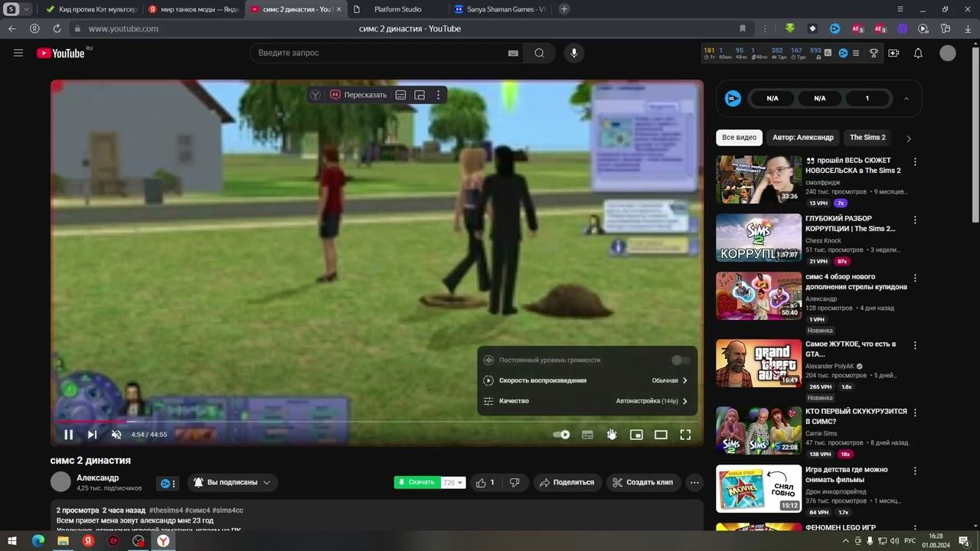Open the account avatar menu
This screenshot has width=980, height=551.
click(948, 53)
